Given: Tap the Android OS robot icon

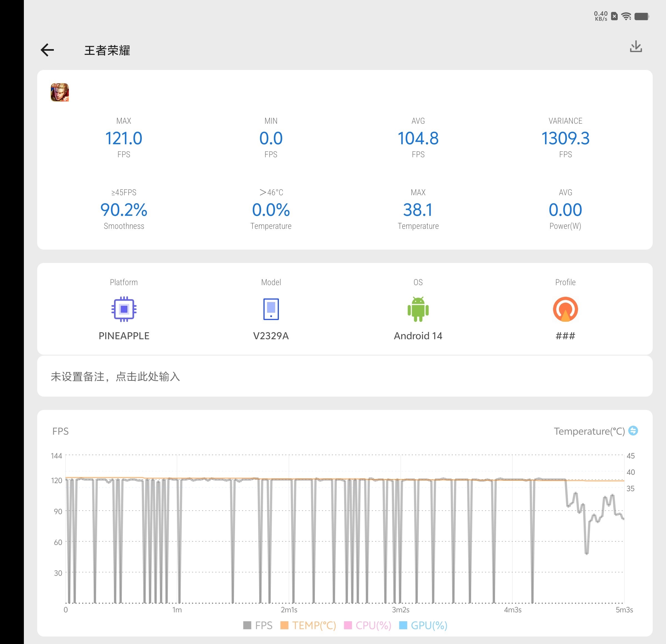Looking at the screenshot, I should point(418,309).
